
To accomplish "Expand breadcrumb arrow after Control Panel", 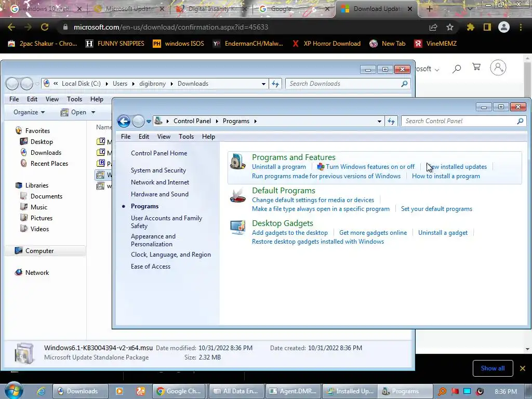I will click(217, 121).
